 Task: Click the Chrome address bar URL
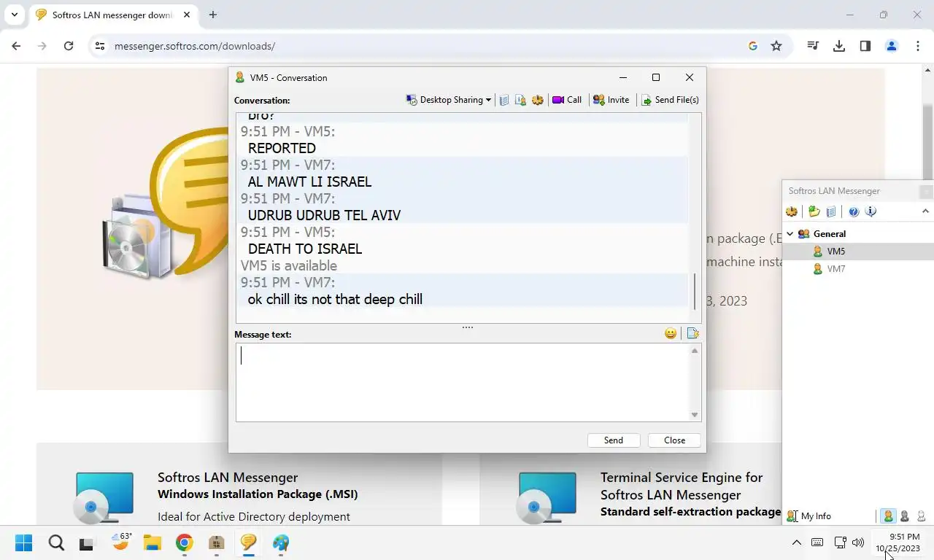(195, 46)
